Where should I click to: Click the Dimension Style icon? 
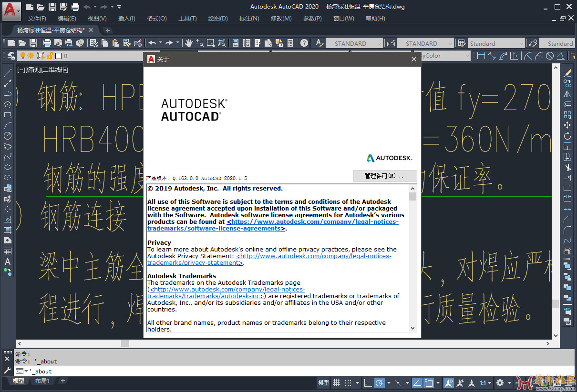(x=391, y=43)
